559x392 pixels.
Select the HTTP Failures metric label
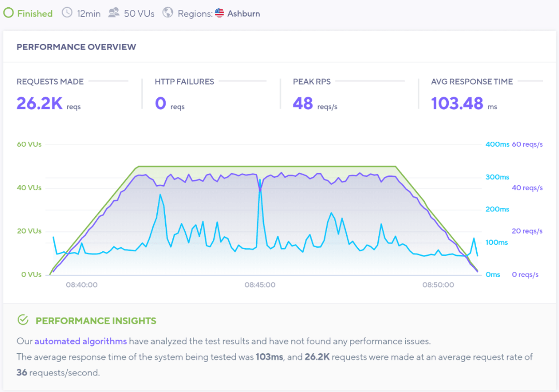pyautogui.click(x=184, y=81)
